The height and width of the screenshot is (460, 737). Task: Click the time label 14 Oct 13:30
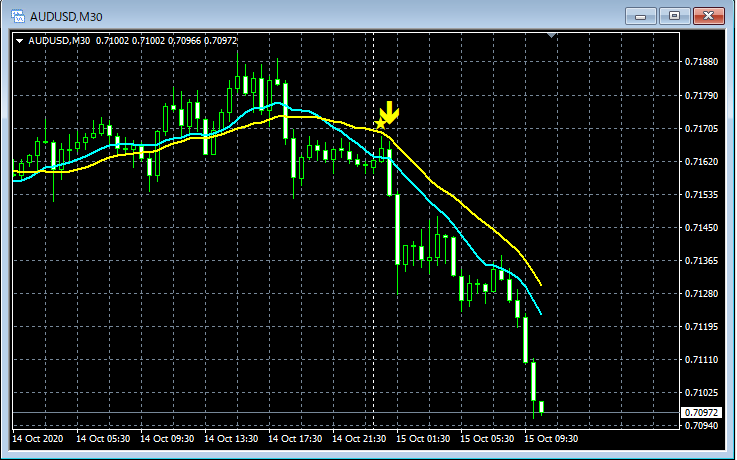pyautogui.click(x=231, y=439)
